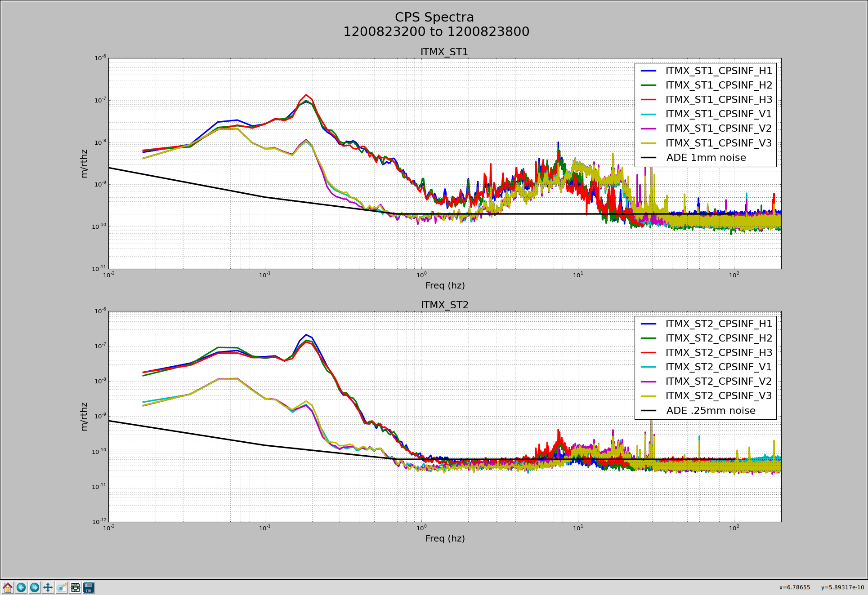Click the x= coordinate readout in status bar
Viewport: 868px width, 595px height.
[x=794, y=587]
